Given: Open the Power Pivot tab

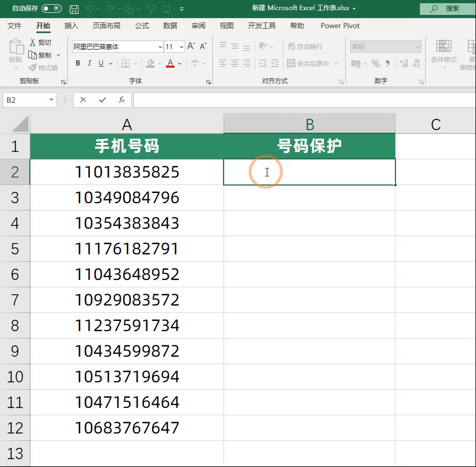Looking at the screenshot, I should [x=340, y=25].
